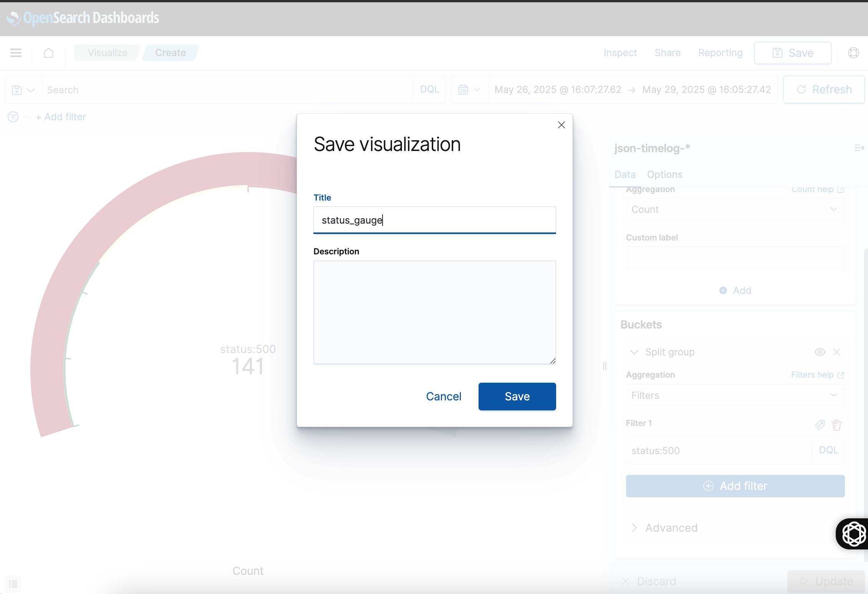Open the Reporting menu
The height and width of the screenshot is (594, 868).
[720, 53]
